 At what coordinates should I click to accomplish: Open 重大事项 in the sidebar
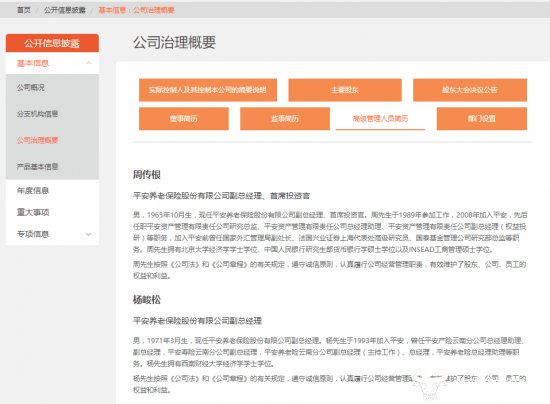coord(33,212)
